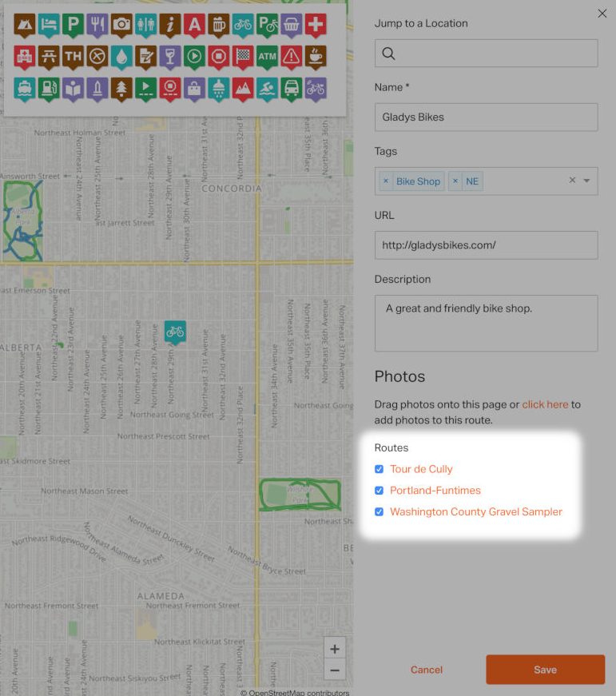Image resolution: width=616 pixels, height=696 pixels.
Task: Select the red first aid cross icon
Action: [316, 25]
